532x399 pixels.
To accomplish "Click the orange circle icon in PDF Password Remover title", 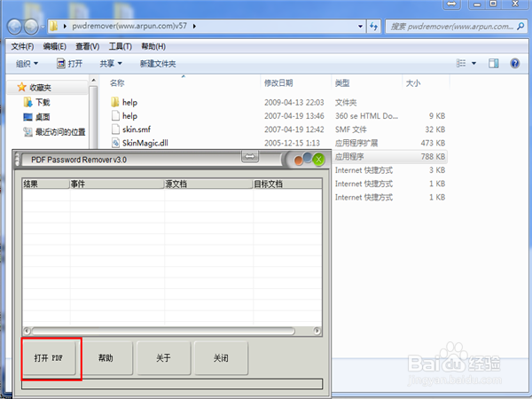I will (299, 160).
